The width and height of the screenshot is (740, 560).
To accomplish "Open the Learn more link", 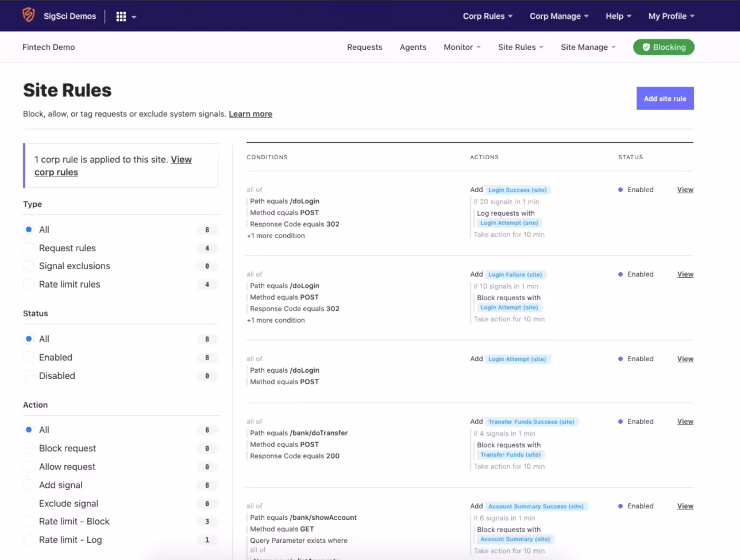I will tap(250, 114).
